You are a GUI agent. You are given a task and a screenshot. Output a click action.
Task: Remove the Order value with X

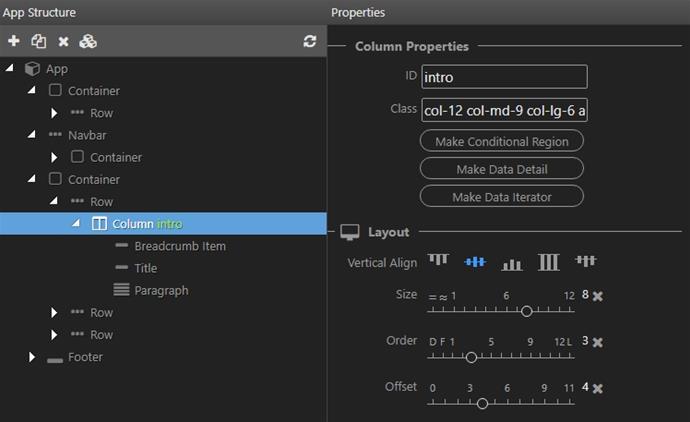pos(598,342)
